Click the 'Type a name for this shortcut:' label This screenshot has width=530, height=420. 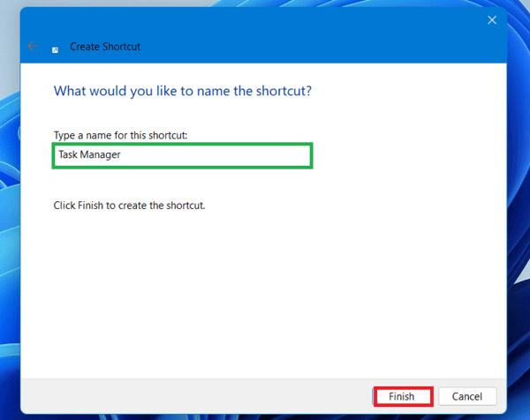[120, 135]
